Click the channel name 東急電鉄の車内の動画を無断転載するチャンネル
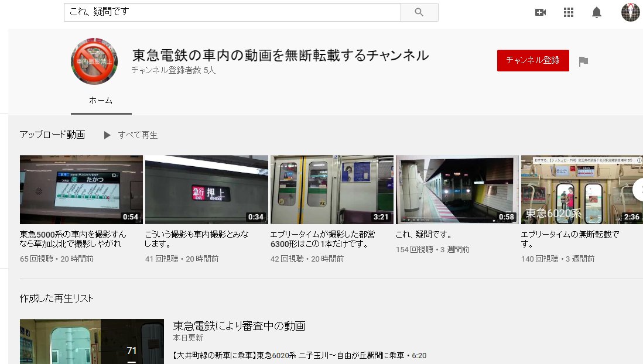The width and height of the screenshot is (643, 364). (x=281, y=55)
